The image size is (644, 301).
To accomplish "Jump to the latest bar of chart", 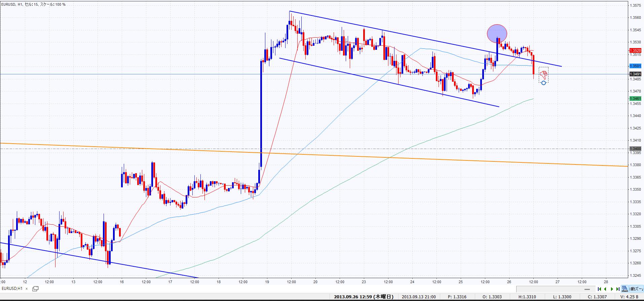I will (x=618, y=289).
